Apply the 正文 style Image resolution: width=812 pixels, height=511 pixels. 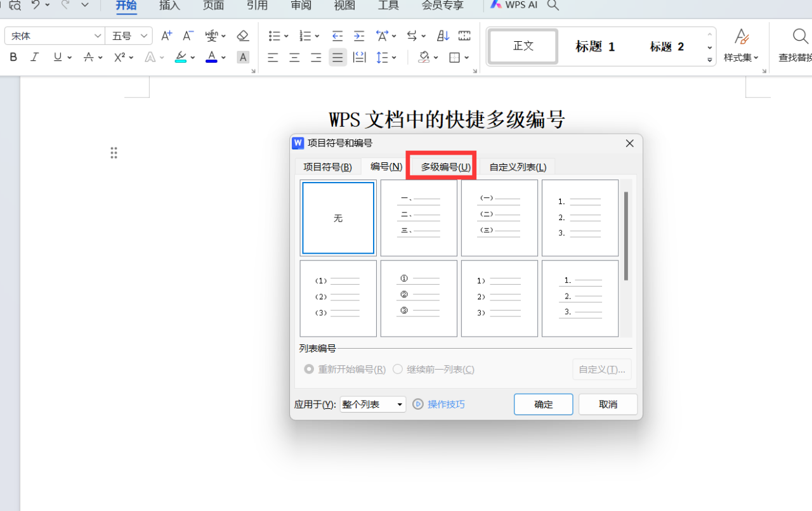click(x=523, y=46)
